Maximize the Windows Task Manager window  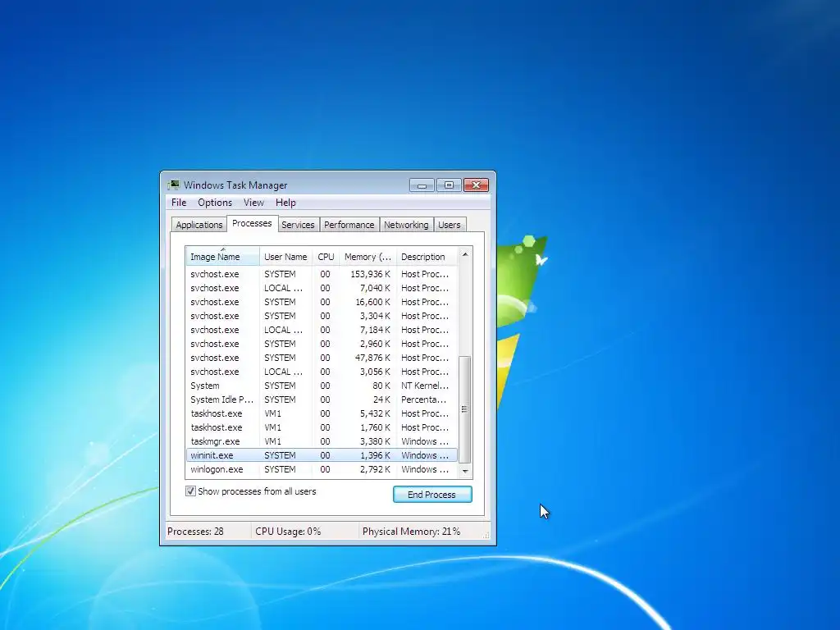tap(449, 185)
